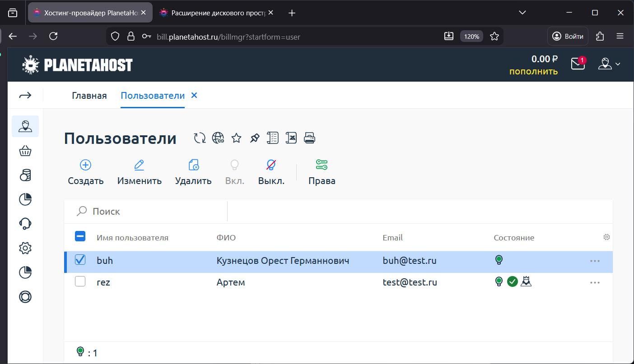Pin the users list view

(x=254, y=138)
